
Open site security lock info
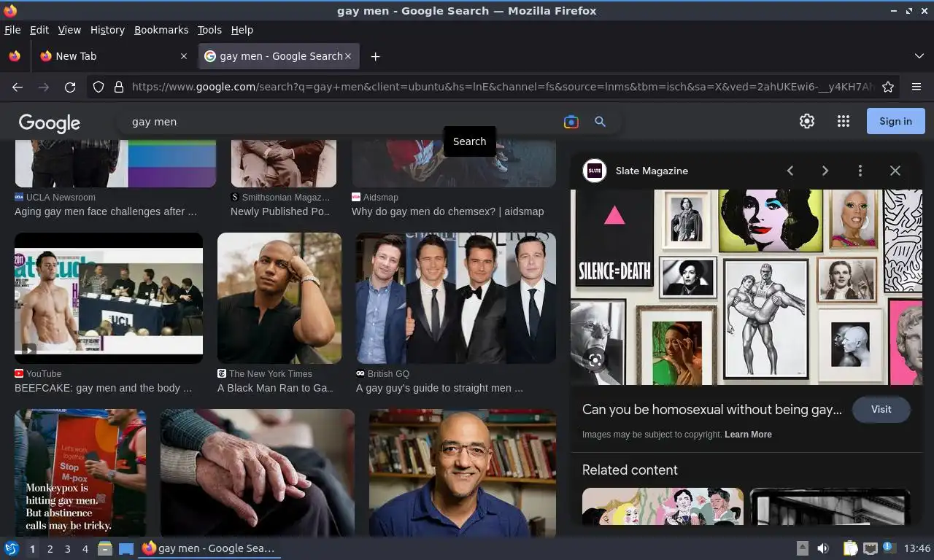pos(119,87)
